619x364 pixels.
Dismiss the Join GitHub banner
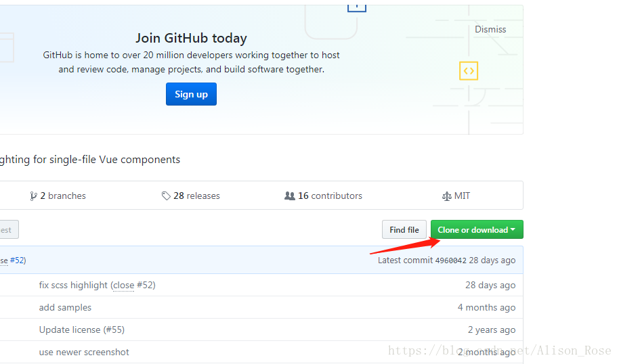(490, 29)
